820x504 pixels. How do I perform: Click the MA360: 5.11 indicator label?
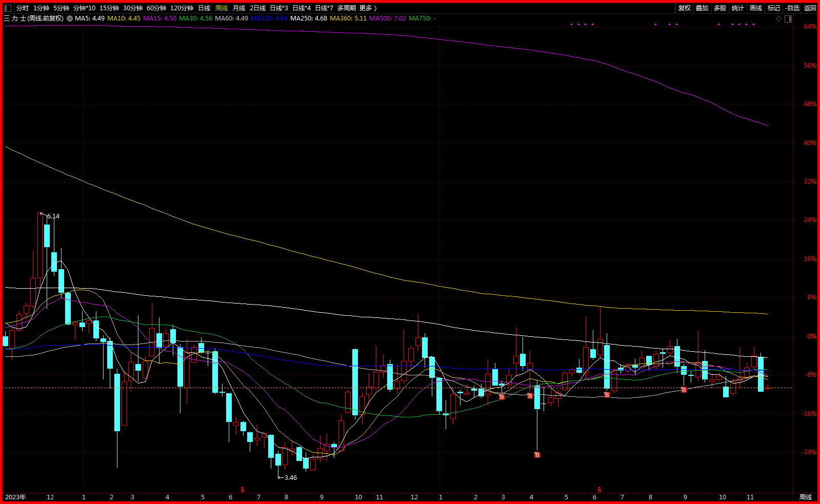click(x=348, y=18)
